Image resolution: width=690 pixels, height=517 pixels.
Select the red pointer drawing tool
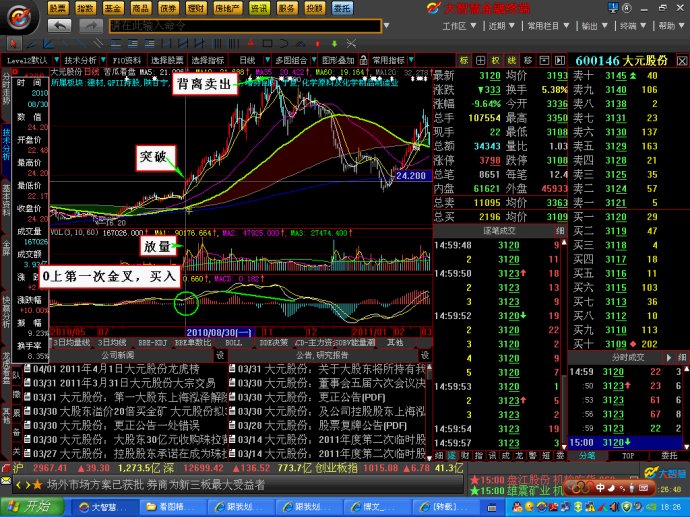pos(14,44)
